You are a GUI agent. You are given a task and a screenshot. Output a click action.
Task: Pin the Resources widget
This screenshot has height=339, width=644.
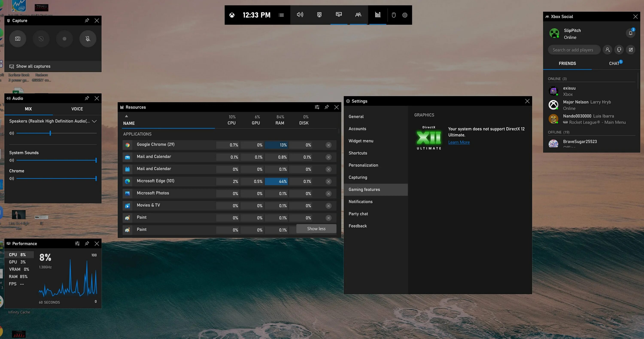tap(327, 107)
